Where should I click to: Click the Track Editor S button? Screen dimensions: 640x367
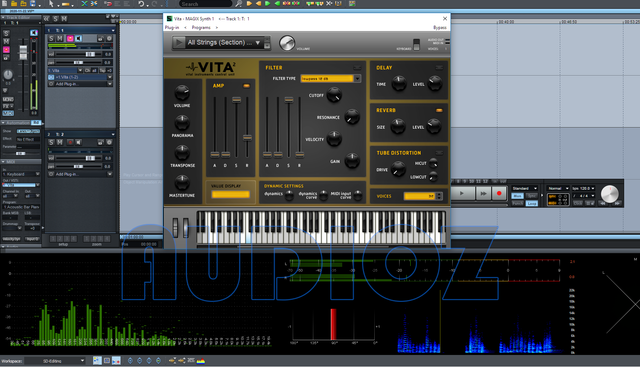coord(6,33)
